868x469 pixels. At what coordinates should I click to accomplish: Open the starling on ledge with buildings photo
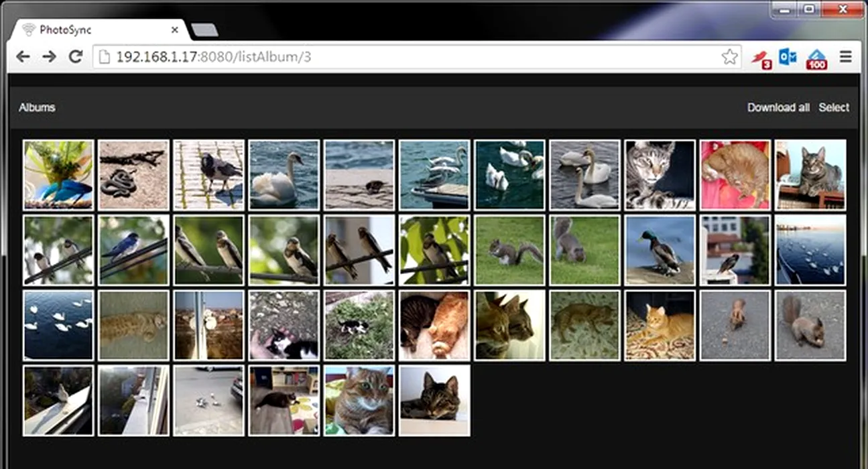pyautogui.click(x=735, y=250)
